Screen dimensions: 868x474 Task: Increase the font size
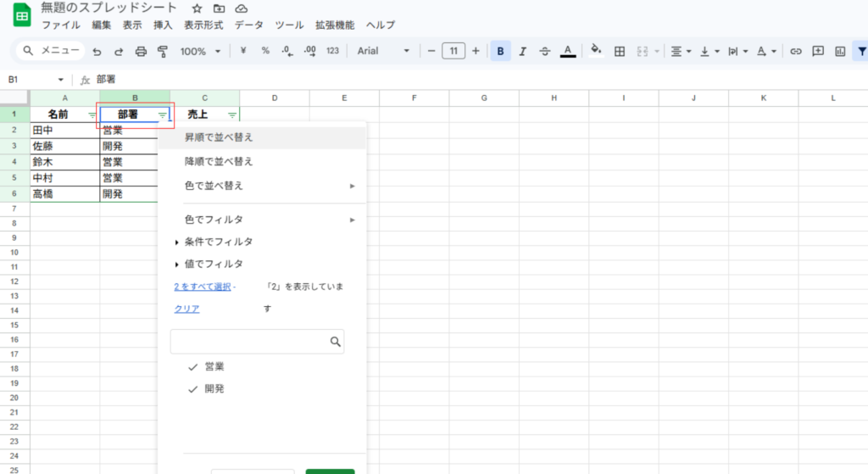point(476,51)
